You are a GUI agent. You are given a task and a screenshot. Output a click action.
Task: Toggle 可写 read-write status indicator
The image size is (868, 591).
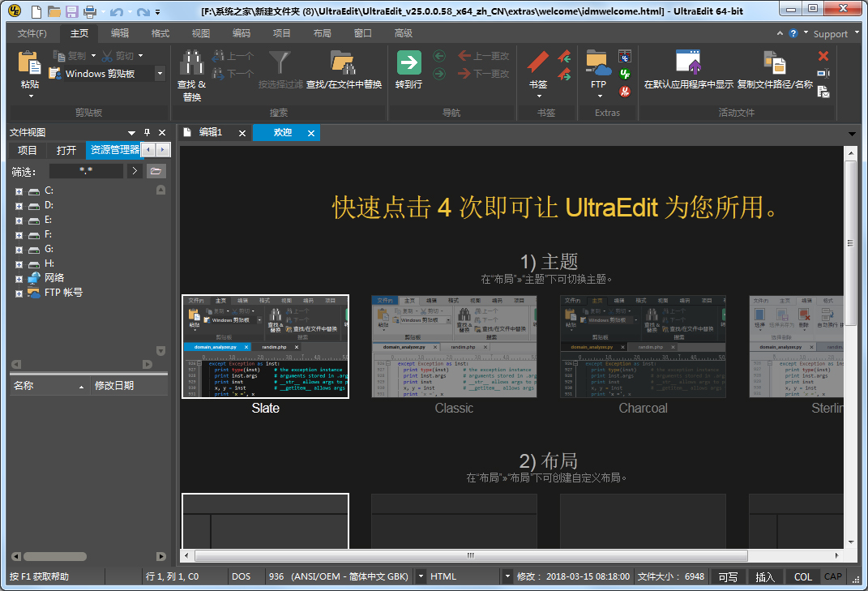pos(728,576)
